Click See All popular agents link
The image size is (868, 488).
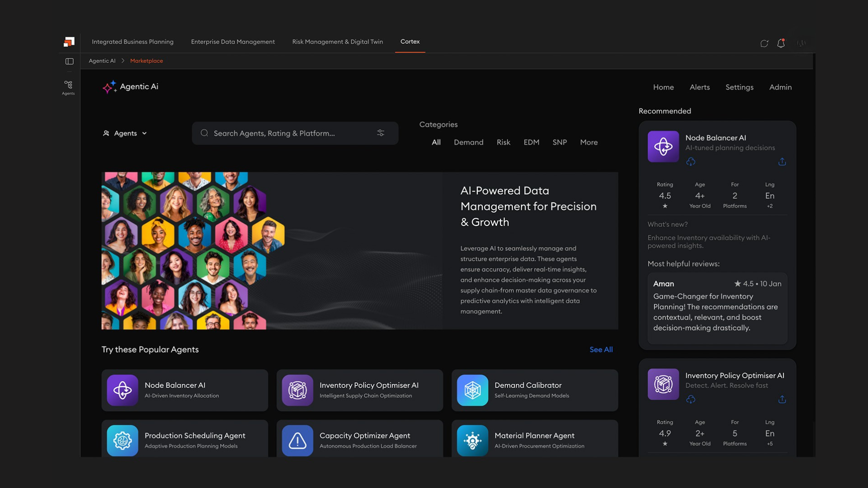pyautogui.click(x=601, y=350)
